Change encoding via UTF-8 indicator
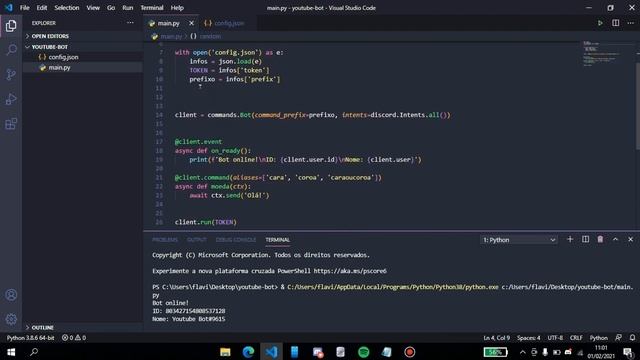640x360 pixels. click(555, 338)
